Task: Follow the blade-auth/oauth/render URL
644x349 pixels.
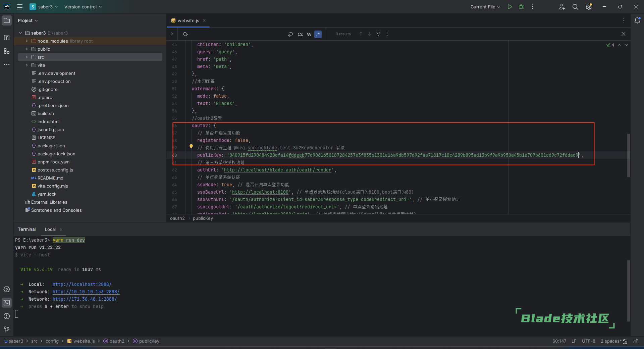Action: click(x=277, y=170)
